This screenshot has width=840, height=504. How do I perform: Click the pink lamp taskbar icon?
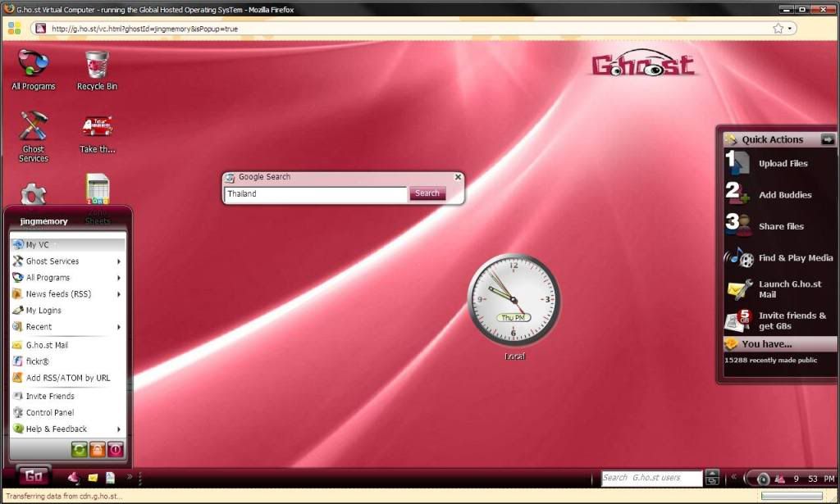pyautogui.click(x=73, y=477)
